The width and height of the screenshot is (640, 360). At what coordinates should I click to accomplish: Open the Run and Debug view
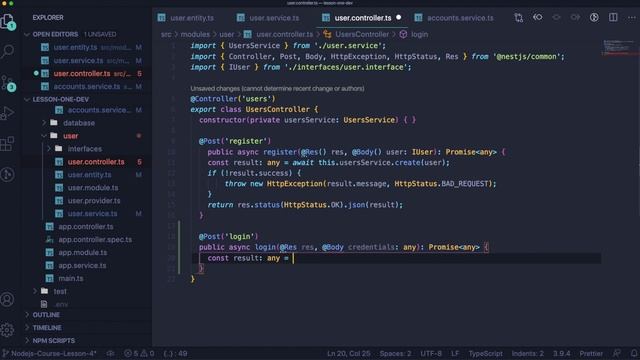8,113
